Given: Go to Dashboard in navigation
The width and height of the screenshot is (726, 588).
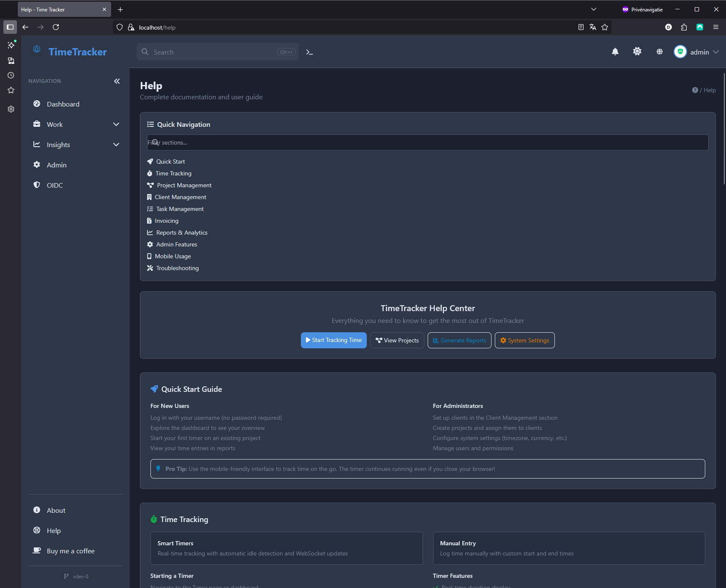Looking at the screenshot, I should click(x=63, y=104).
